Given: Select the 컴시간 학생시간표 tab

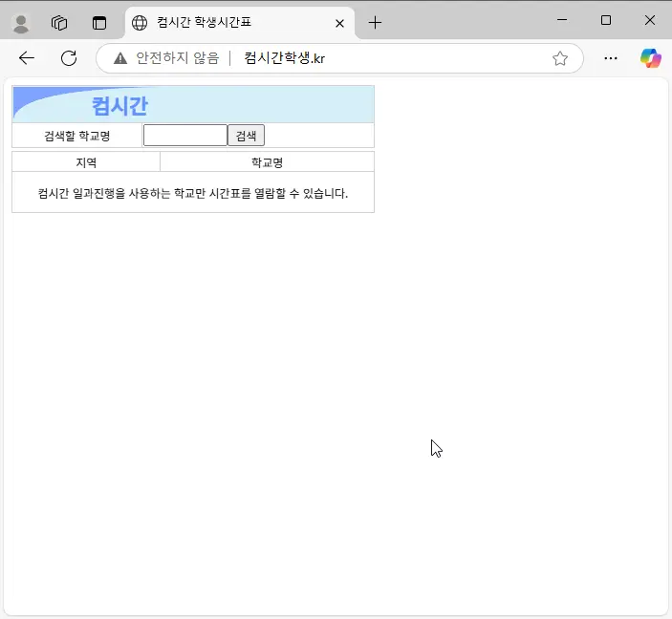Looking at the screenshot, I should pyautogui.click(x=239, y=23).
